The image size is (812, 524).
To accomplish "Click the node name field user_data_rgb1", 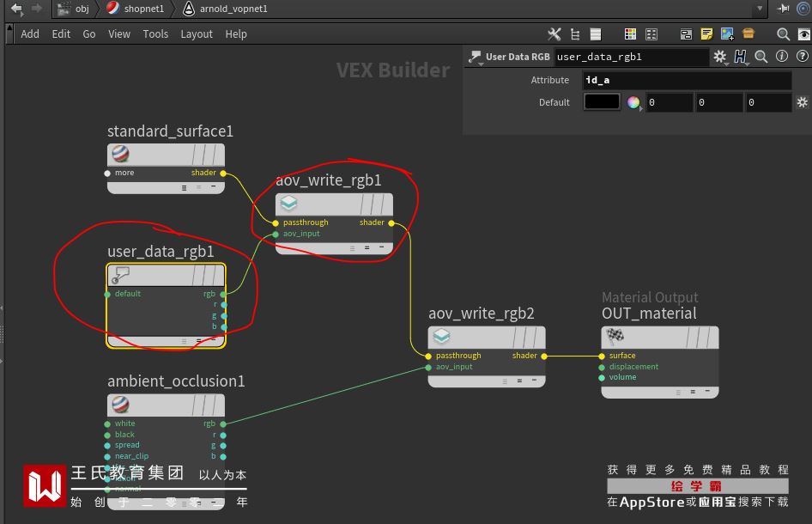I will [631, 57].
